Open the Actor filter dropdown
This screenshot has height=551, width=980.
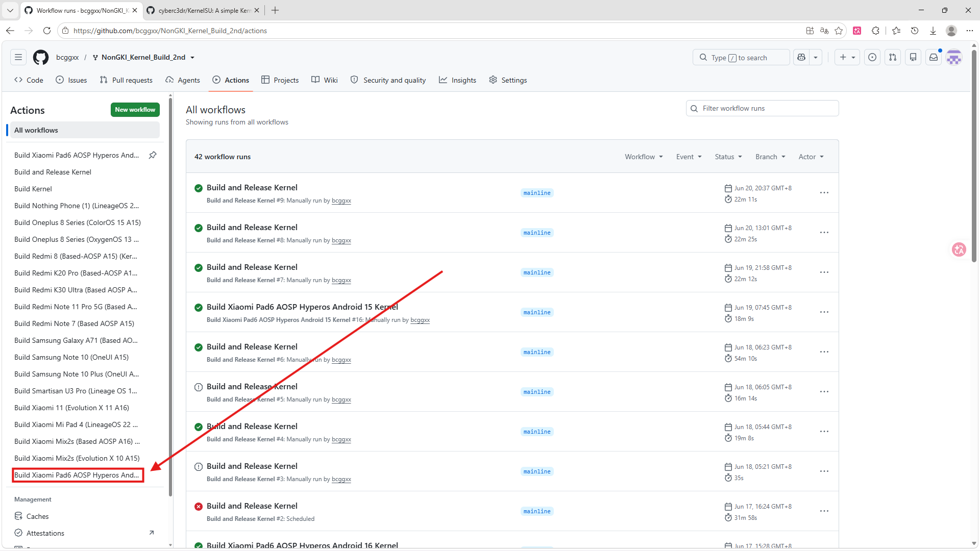click(x=811, y=157)
